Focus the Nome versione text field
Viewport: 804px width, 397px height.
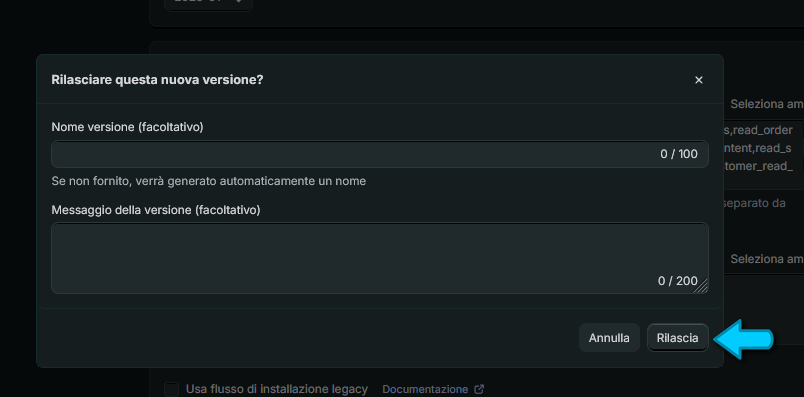tap(379, 154)
